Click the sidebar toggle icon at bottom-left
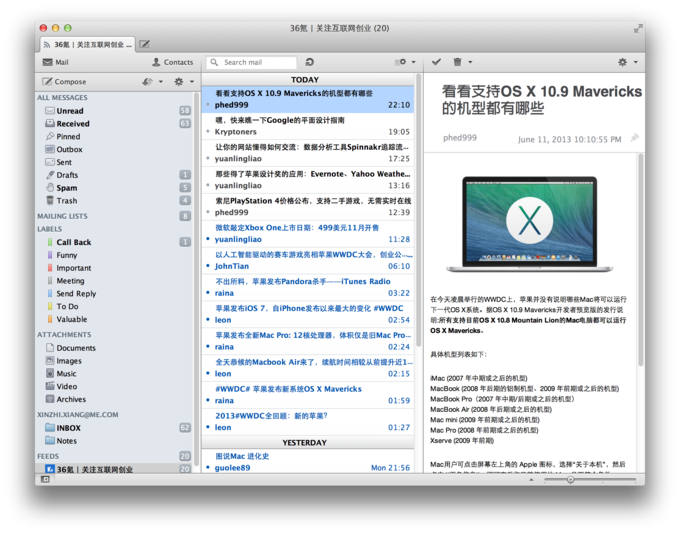This screenshot has height=534, width=680. click(45, 479)
